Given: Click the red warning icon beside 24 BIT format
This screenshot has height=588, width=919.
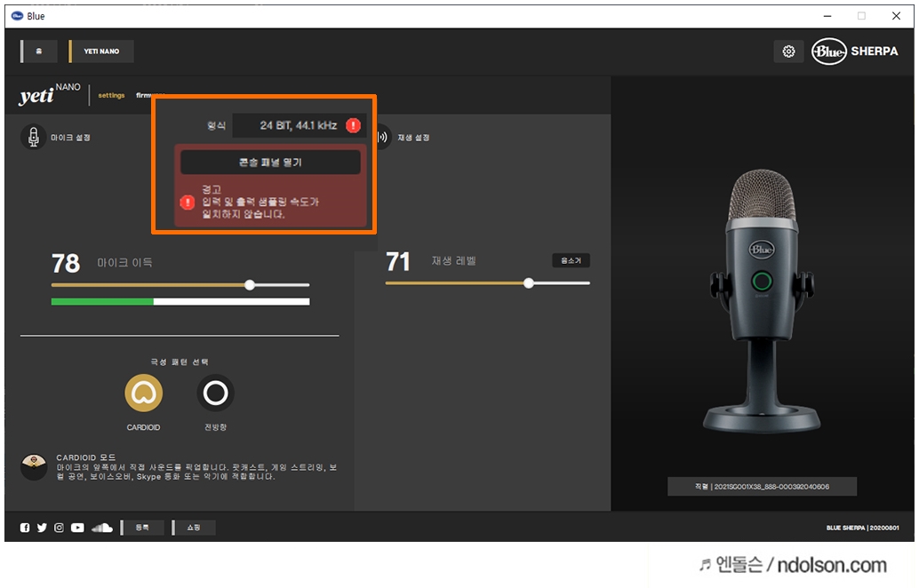Looking at the screenshot, I should tap(353, 125).
